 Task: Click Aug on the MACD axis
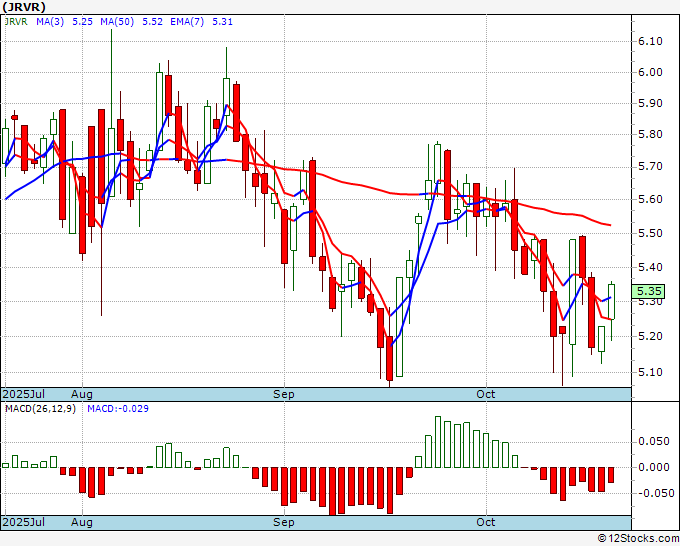(x=82, y=522)
